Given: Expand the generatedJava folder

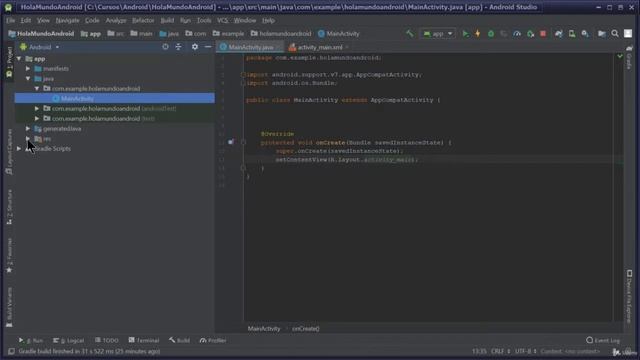Looking at the screenshot, I should [28, 129].
